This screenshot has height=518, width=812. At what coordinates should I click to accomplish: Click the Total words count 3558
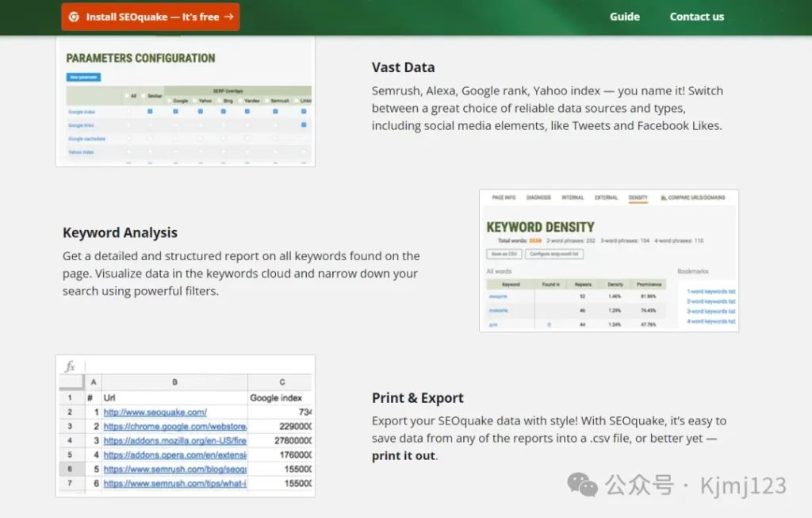point(535,241)
